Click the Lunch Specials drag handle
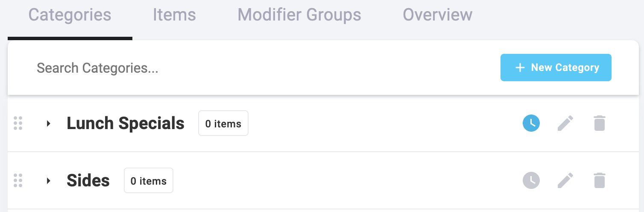Viewport: 644px width, 212px height. pyautogui.click(x=18, y=123)
